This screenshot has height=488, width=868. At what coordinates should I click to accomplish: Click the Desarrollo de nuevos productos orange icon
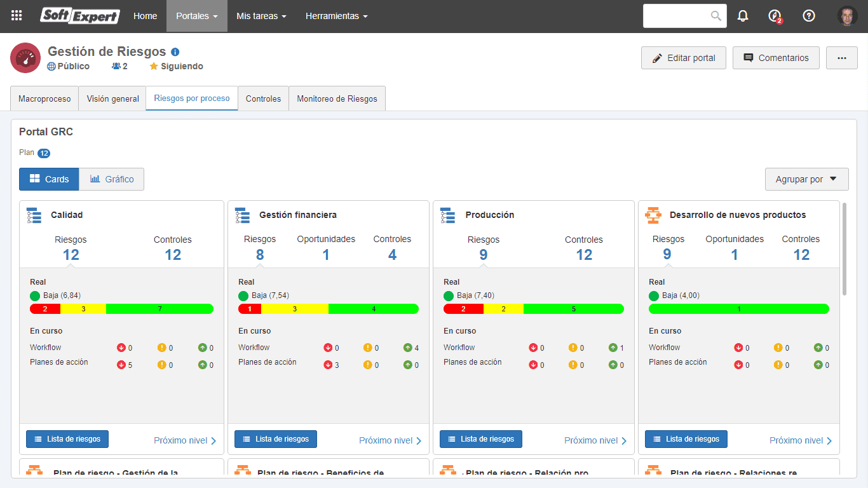653,215
